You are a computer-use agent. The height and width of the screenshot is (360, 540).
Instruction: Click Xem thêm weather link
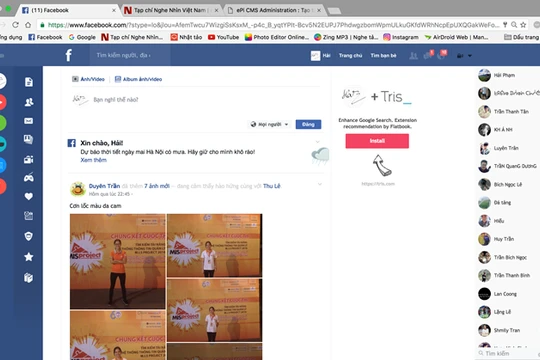93,160
